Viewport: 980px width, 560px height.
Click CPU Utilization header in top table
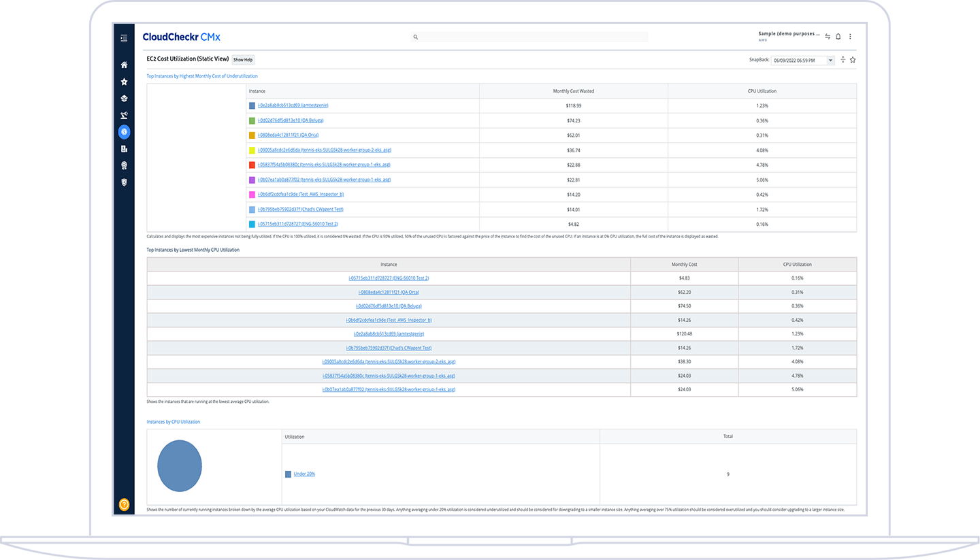click(762, 90)
